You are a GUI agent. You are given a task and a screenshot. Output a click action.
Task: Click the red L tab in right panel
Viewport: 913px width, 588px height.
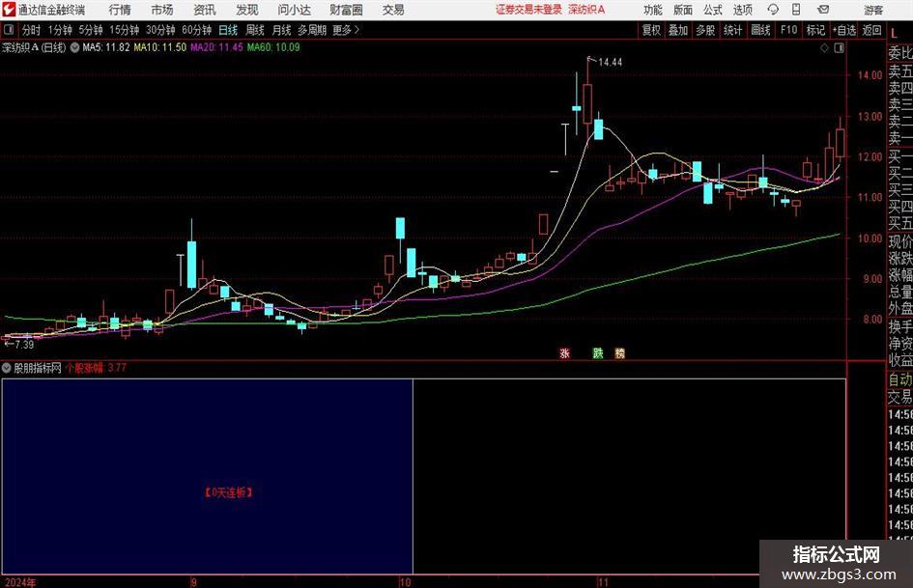(x=895, y=34)
